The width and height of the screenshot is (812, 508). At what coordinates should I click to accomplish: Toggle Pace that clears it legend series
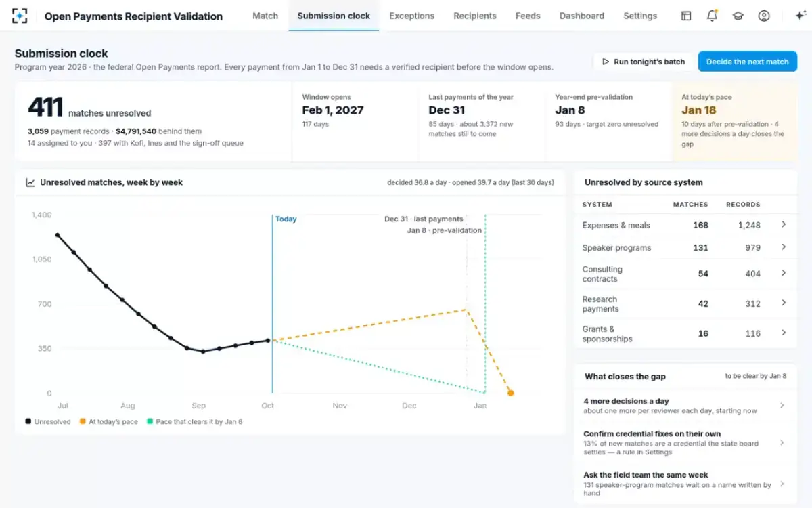point(194,421)
